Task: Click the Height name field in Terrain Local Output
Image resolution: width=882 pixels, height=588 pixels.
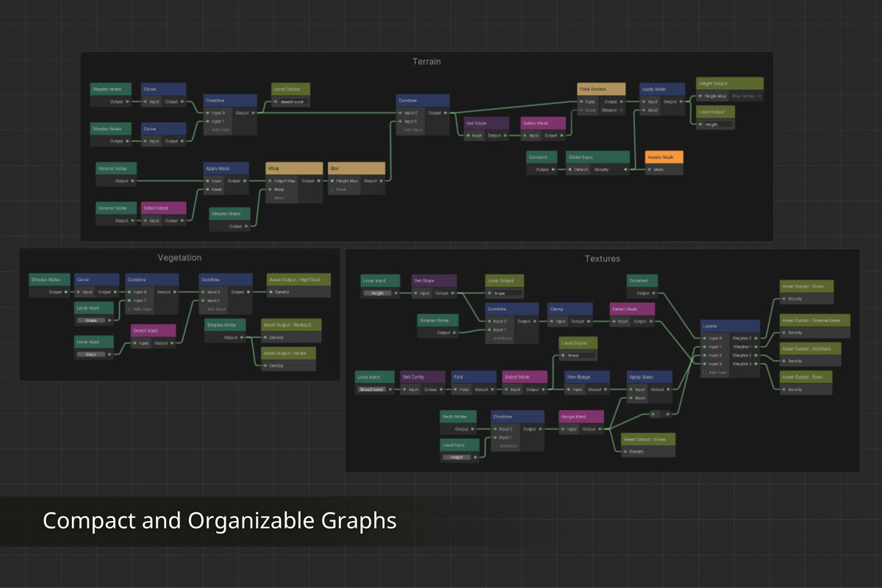Action: point(718,125)
